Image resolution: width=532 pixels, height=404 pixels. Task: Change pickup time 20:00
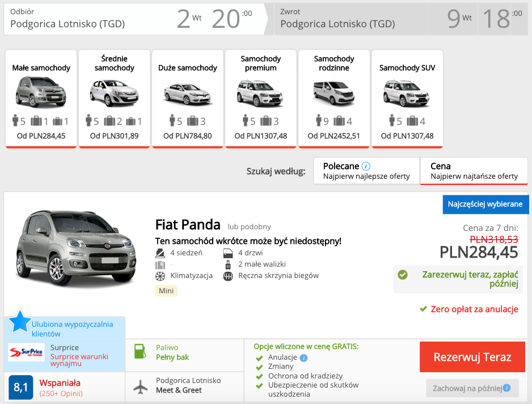click(232, 19)
